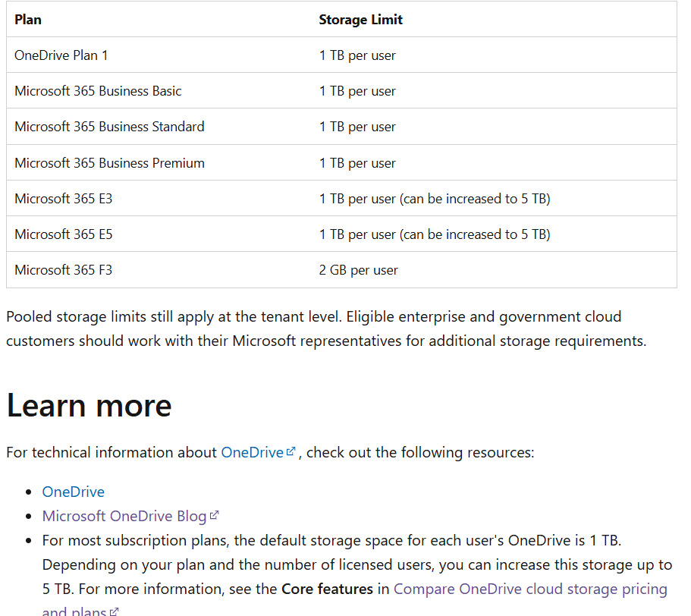Click the Plan column header
691x616 pixels.
[x=28, y=20]
